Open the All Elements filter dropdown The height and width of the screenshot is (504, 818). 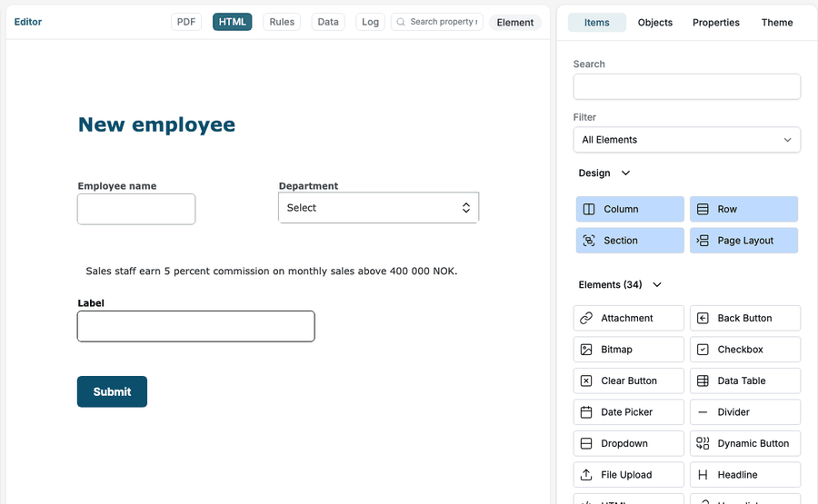click(686, 140)
